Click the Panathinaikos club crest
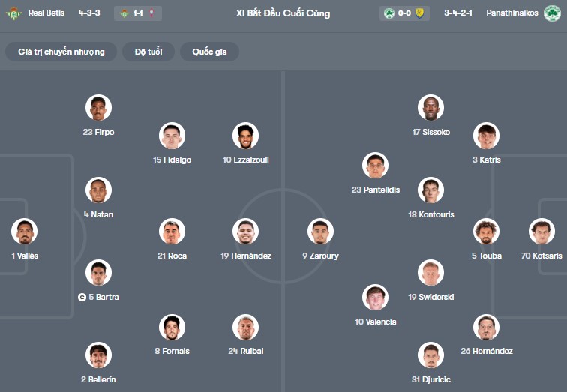The width and height of the screenshot is (567, 392). click(x=552, y=13)
